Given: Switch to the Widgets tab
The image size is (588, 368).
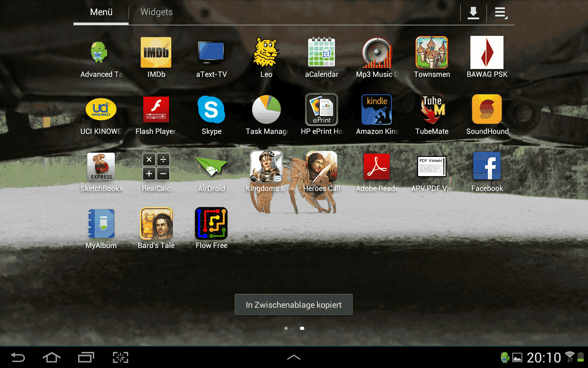Looking at the screenshot, I should pos(157,12).
